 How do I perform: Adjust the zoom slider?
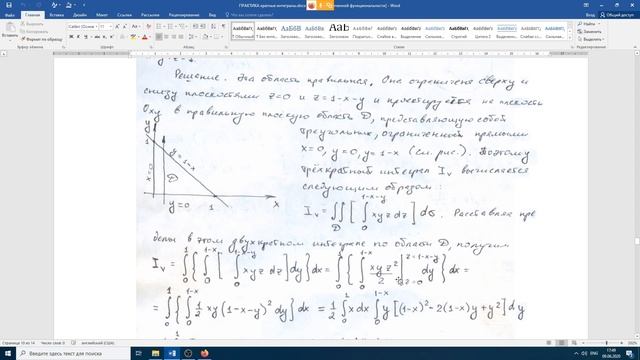(x=606, y=343)
